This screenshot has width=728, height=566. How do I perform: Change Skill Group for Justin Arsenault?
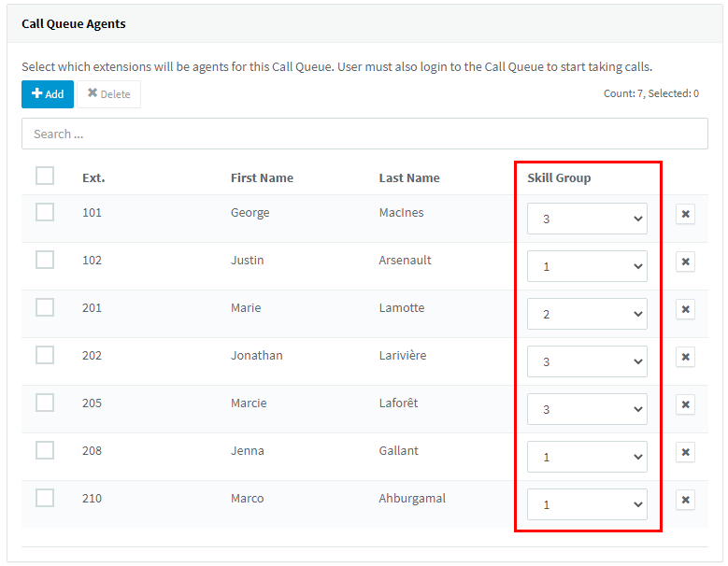click(x=587, y=266)
